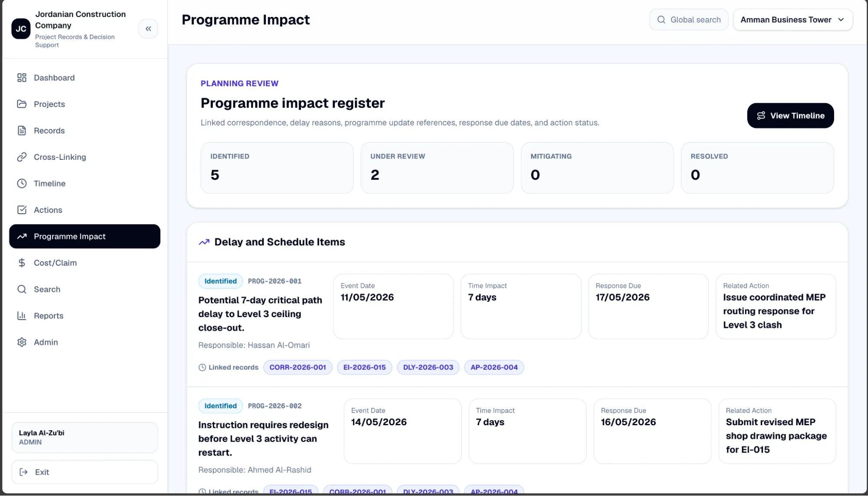Click the Cost/Claim dollar icon

pos(22,263)
